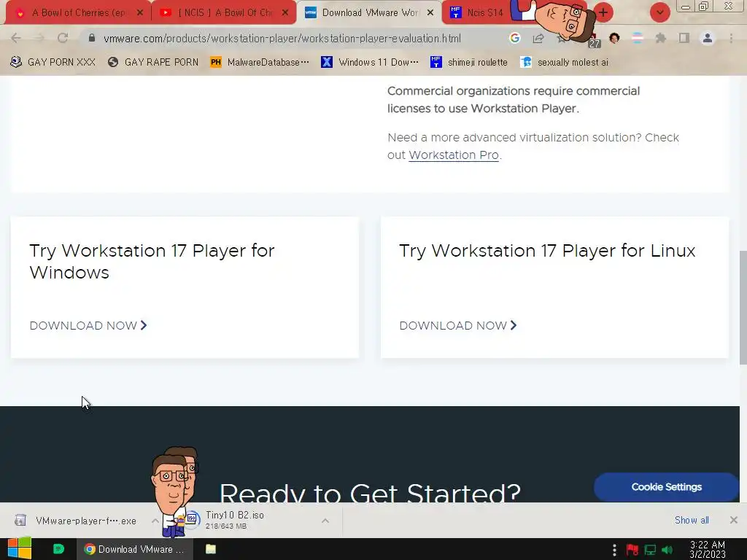The height and width of the screenshot is (560, 747).
Task: Open the shimeji roulette bookmark
Action: [x=469, y=62]
